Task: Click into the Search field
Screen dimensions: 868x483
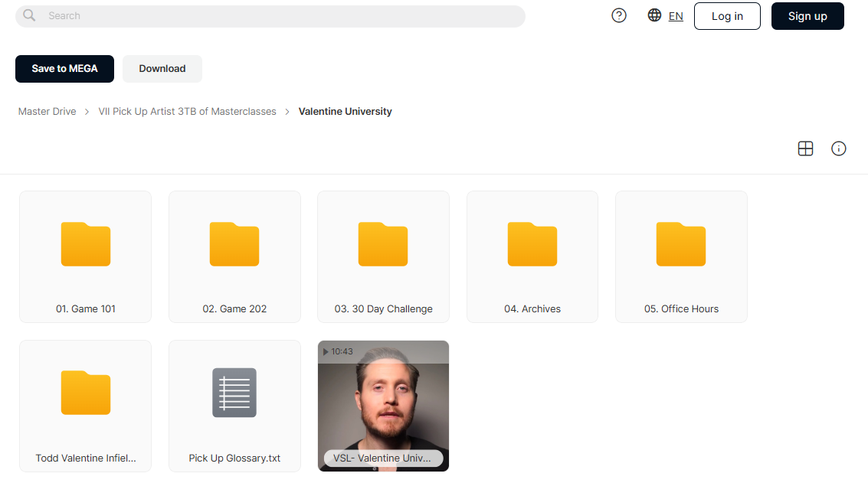Action: (270, 16)
